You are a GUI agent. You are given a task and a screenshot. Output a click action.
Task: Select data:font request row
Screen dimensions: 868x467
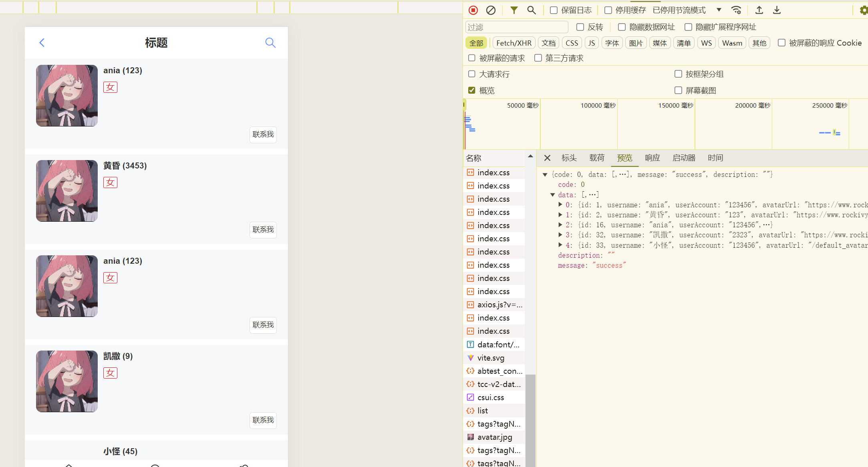click(494, 345)
